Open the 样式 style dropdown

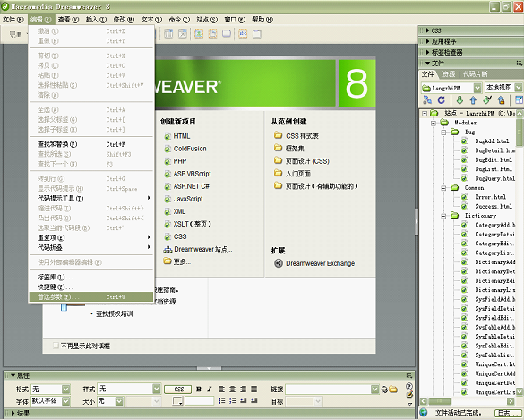click(x=157, y=389)
